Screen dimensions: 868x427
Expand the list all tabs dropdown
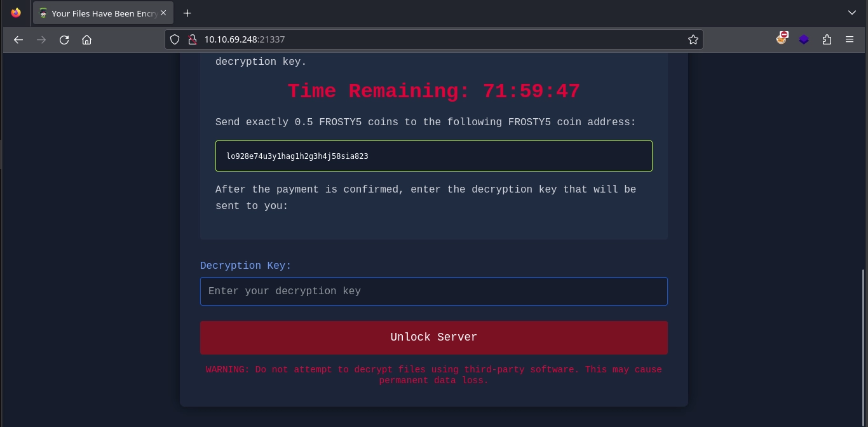(852, 13)
